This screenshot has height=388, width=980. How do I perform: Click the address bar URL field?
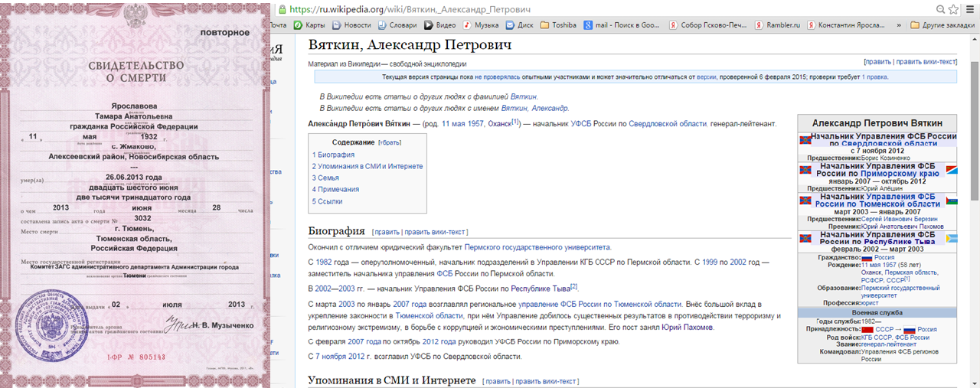click(x=605, y=9)
